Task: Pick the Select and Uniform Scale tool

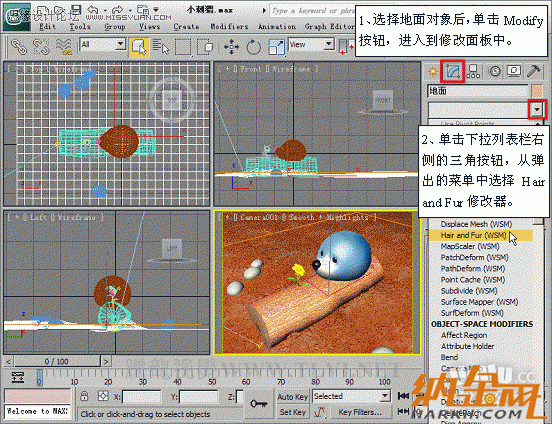Action: [x=276, y=47]
